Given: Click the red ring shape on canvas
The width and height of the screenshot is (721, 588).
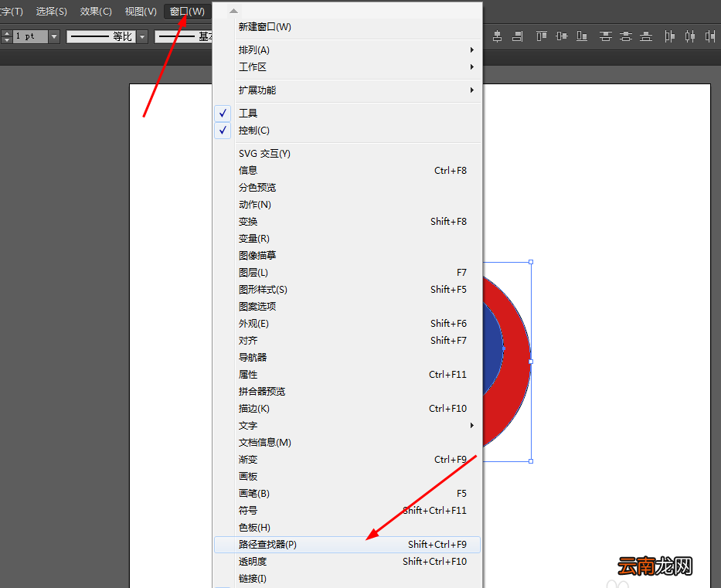Looking at the screenshot, I should pyautogui.click(x=517, y=362).
